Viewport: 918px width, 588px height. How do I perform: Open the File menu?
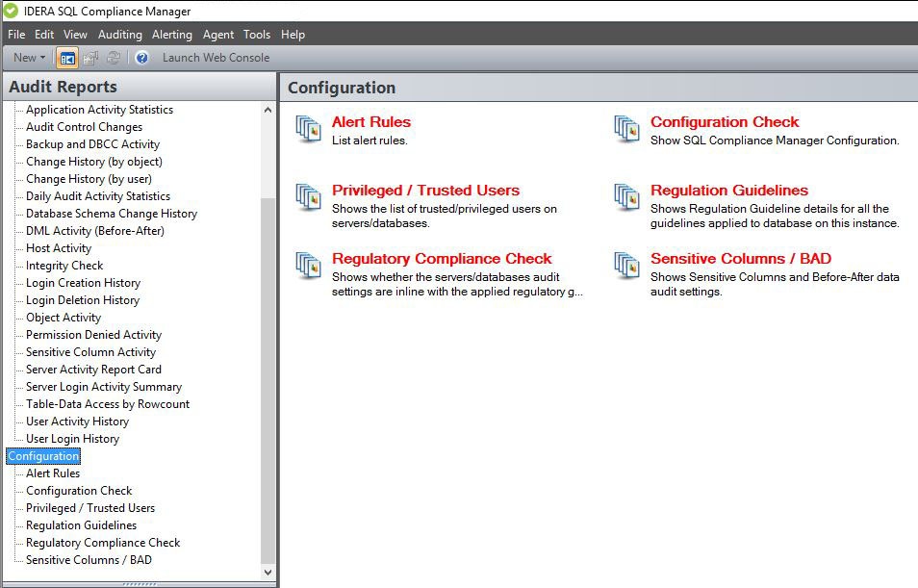click(x=16, y=35)
